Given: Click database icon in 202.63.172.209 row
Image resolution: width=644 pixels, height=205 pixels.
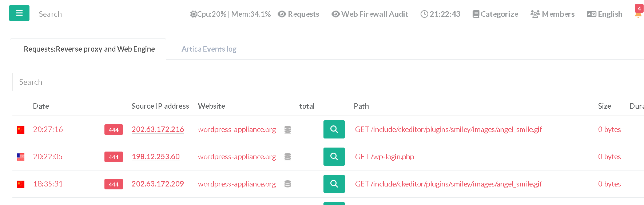Looking at the screenshot, I should coord(287,184).
